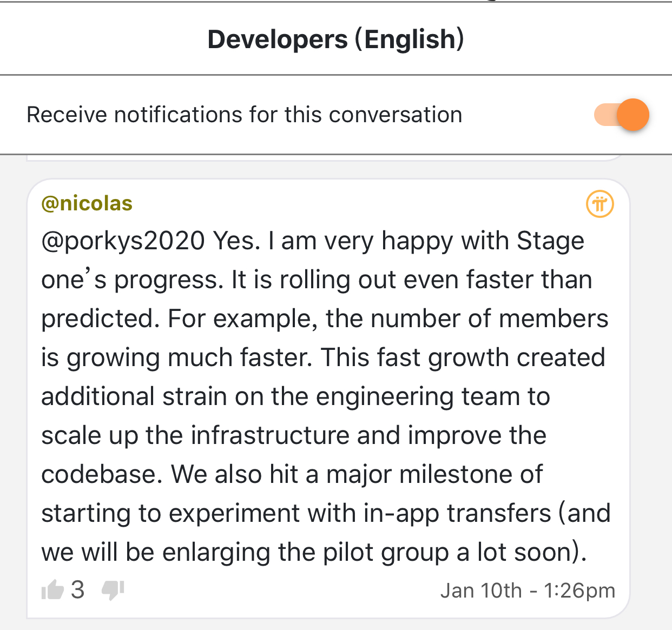Disable notifications for this conversation
The width and height of the screenshot is (672, 630).
click(621, 115)
